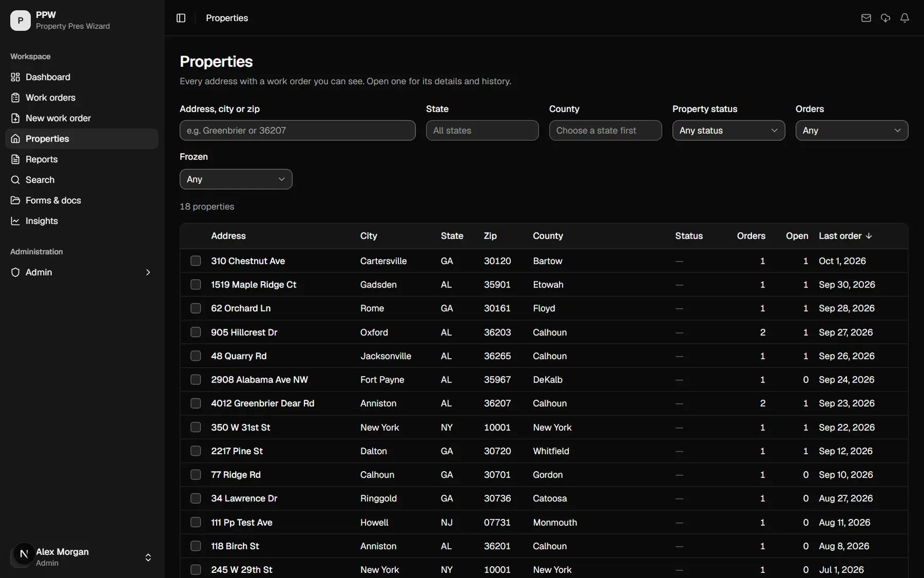Tick checkbox for 310 Chestnut Ave
924x578 pixels.
click(x=196, y=261)
